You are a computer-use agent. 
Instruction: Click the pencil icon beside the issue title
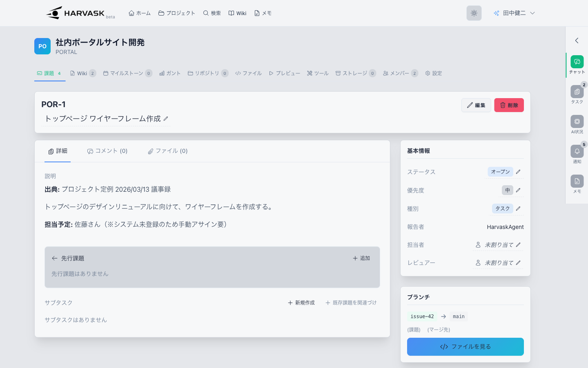(166, 119)
